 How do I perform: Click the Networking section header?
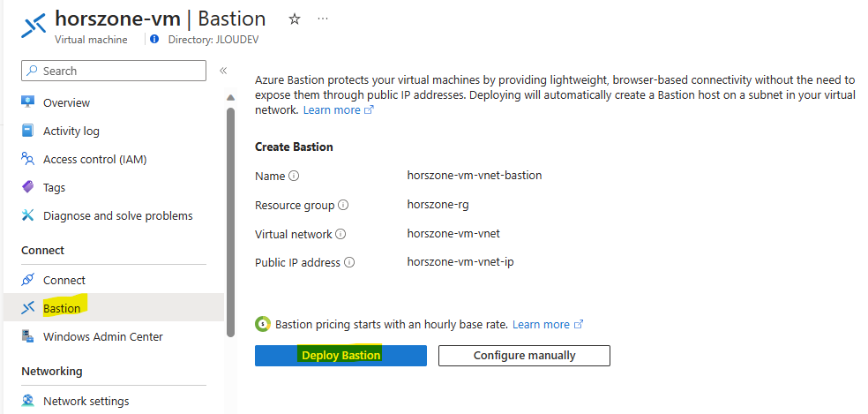tap(52, 371)
